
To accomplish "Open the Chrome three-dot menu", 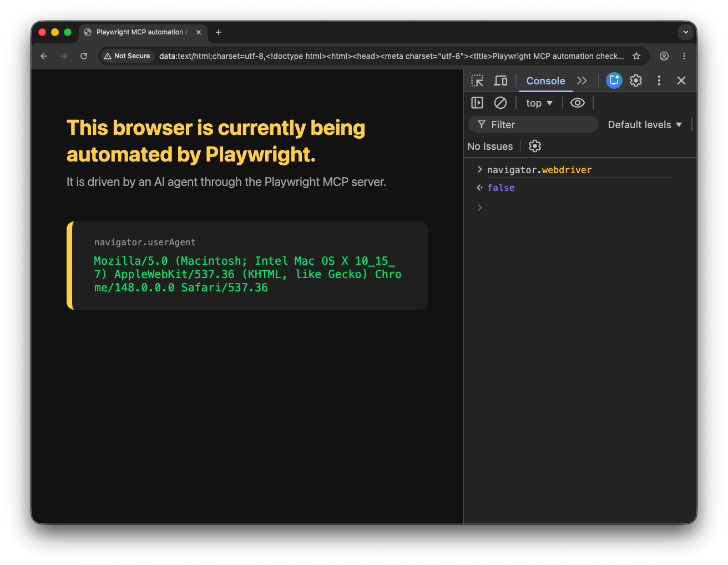I will 684,56.
